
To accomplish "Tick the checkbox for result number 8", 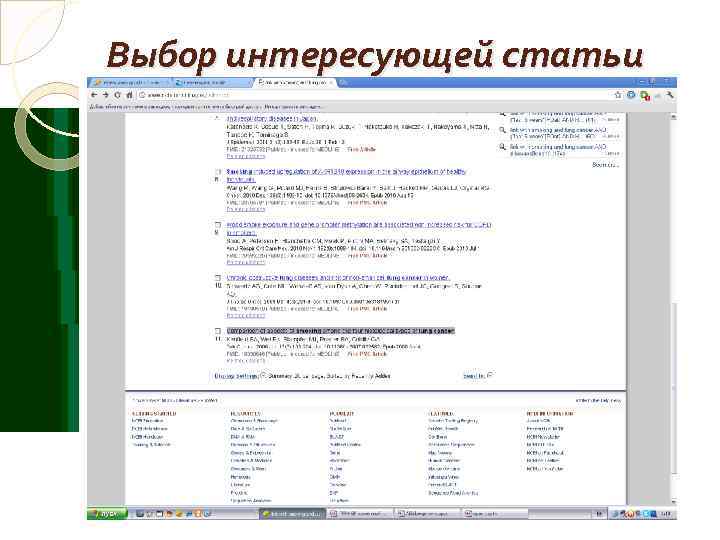I will pos(218,172).
